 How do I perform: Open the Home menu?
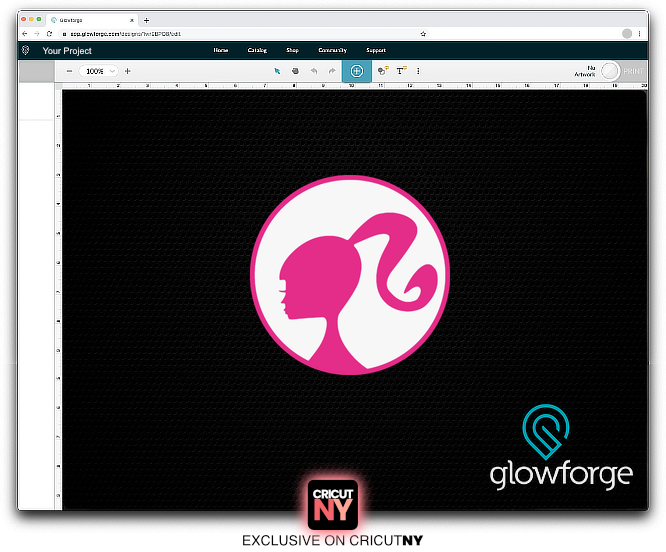click(x=221, y=50)
